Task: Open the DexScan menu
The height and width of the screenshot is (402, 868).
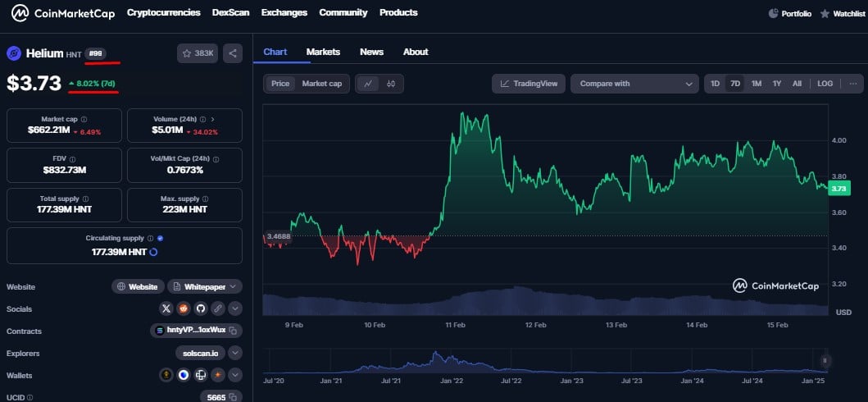Action: [x=231, y=12]
